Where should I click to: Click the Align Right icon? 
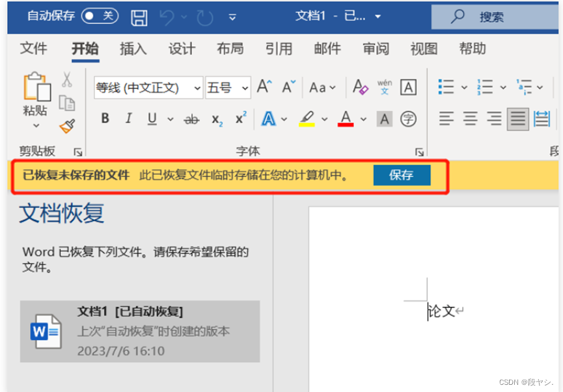(494, 119)
